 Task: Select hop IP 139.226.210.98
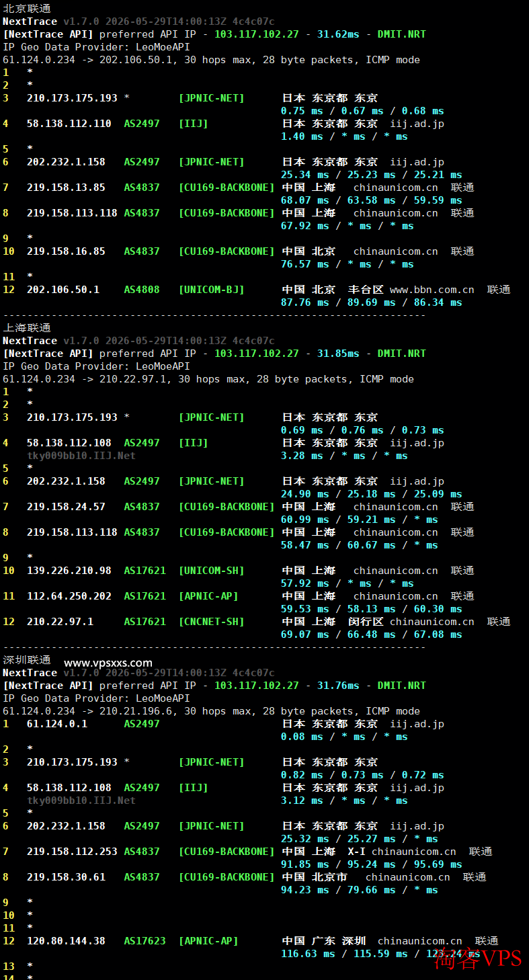(x=69, y=571)
